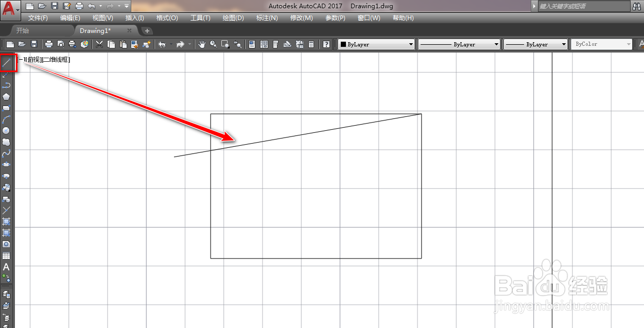This screenshot has height=328, width=644.
Task: Click the 二维线框 visual style label
Action: 56,60
